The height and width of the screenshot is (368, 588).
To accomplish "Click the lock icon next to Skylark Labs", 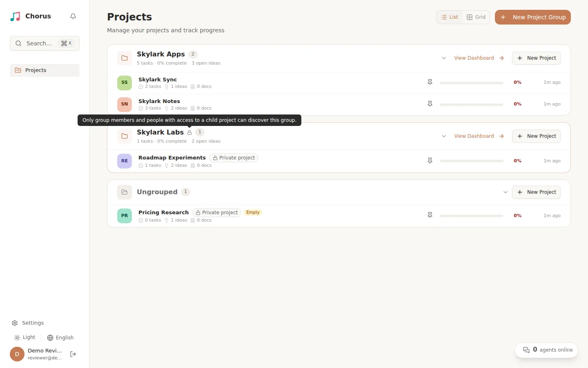I will pyautogui.click(x=189, y=132).
